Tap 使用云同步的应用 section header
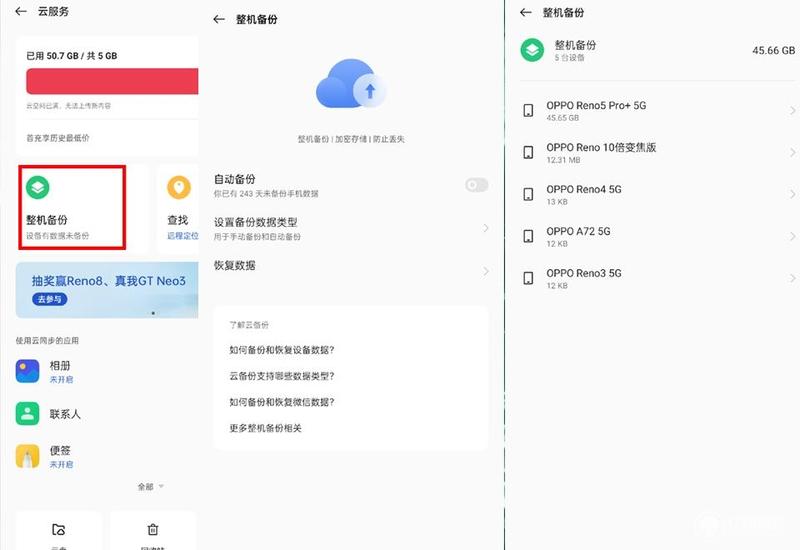800x550 pixels. coord(47,340)
